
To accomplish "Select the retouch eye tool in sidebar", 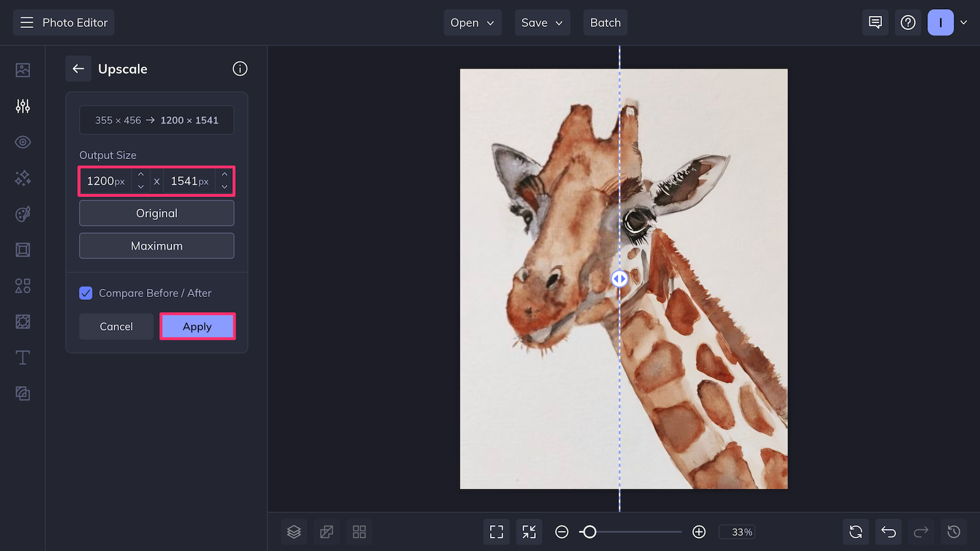I will 23,141.
